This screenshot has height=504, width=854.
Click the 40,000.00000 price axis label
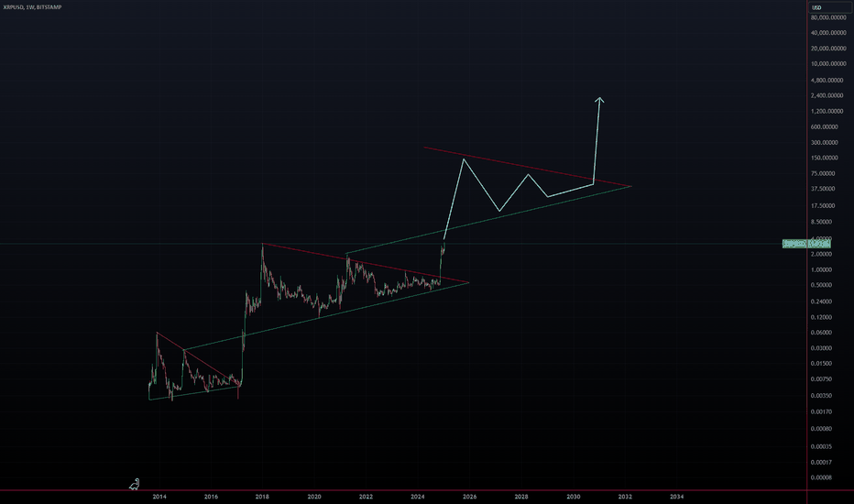[x=828, y=33]
